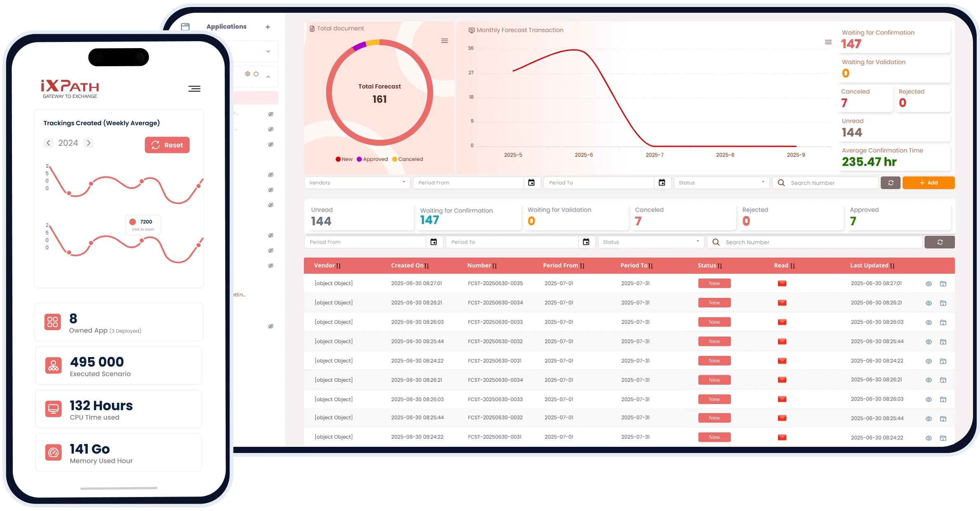Open calendar picker for upper Period To
Screen dimensions: 980x511
[x=662, y=183]
